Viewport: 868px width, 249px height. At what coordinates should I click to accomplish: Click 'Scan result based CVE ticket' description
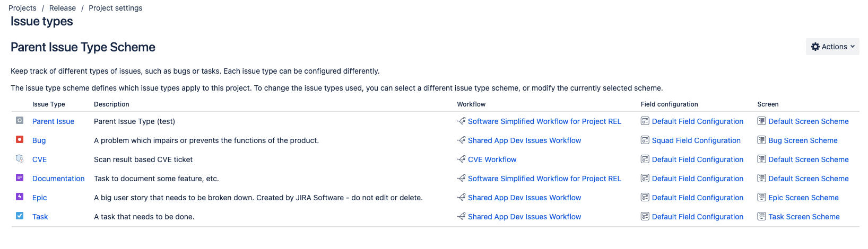click(143, 159)
